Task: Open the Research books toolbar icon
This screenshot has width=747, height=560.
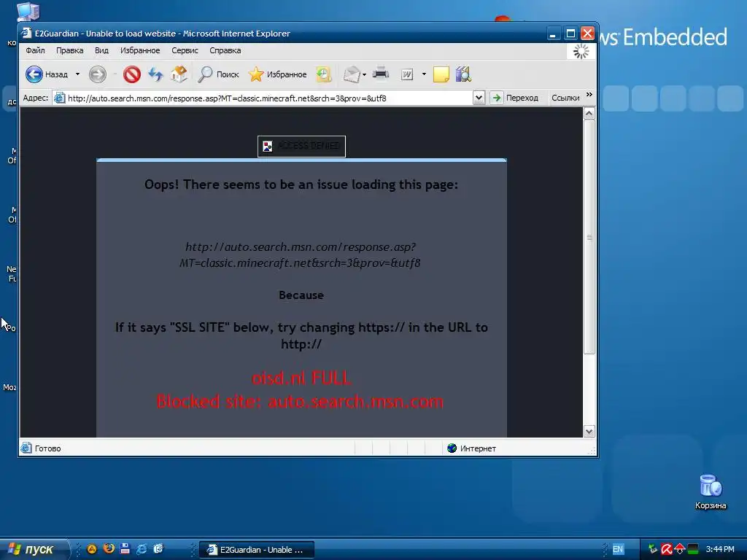Action: point(463,74)
